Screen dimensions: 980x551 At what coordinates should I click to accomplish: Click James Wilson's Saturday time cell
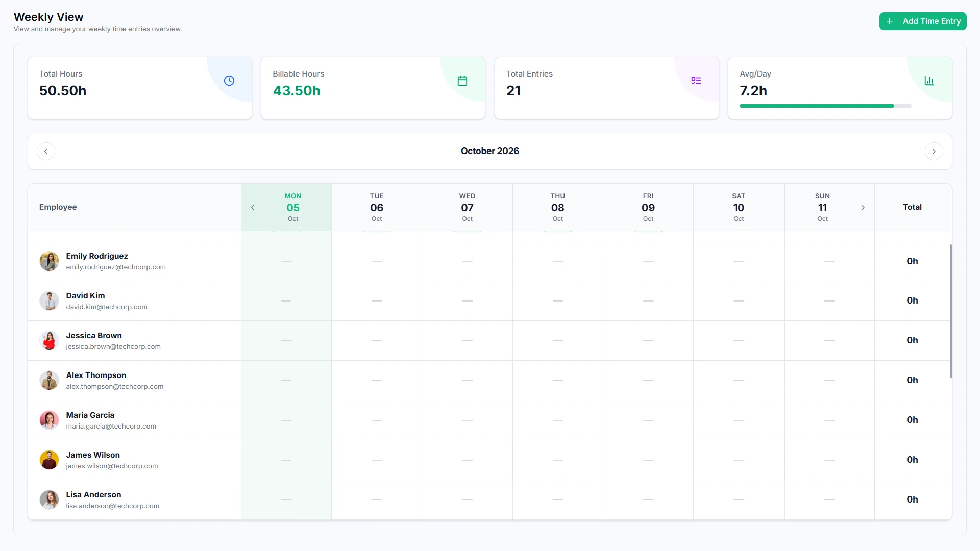[739, 460]
